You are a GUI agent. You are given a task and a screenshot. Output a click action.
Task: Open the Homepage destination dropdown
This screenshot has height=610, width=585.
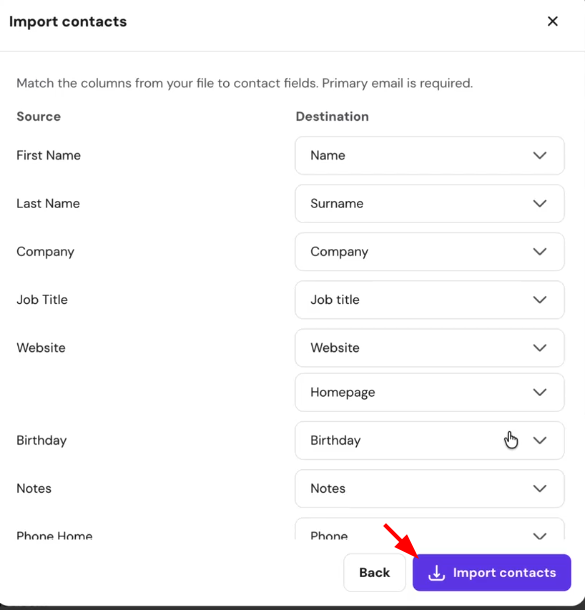429,392
